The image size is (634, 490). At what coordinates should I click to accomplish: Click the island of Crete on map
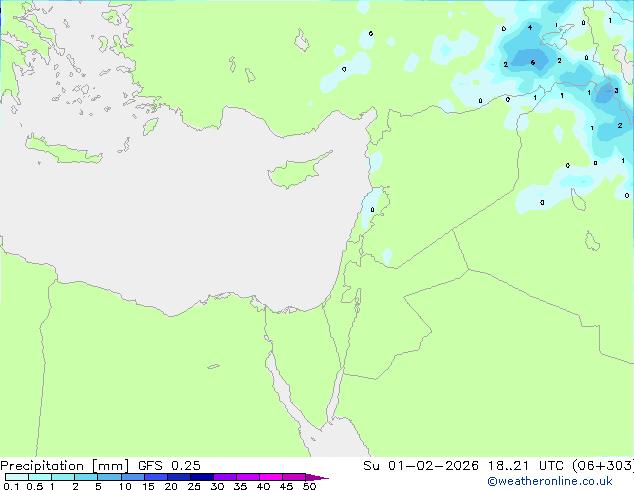pyautogui.click(x=64, y=150)
